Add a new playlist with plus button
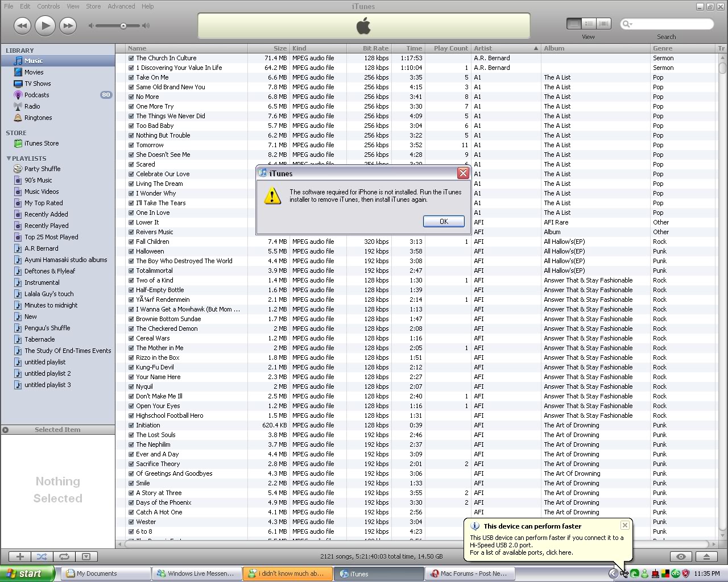This screenshot has height=582, width=728. (20, 557)
